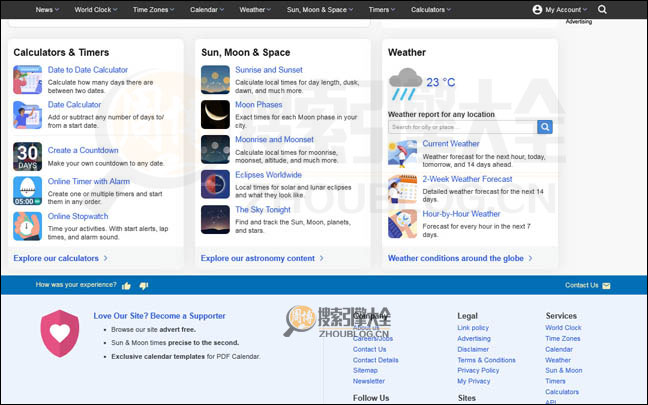Click Love Our Site? Become a Supporter
The height and width of the screenshot is (405, 648).
tap(160, 316)
